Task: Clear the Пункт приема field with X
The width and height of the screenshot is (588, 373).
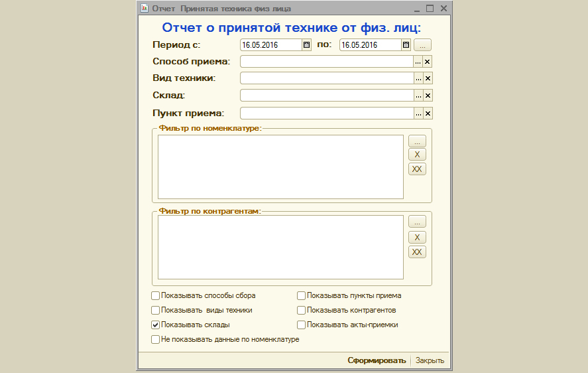Action: coord(428,113)
